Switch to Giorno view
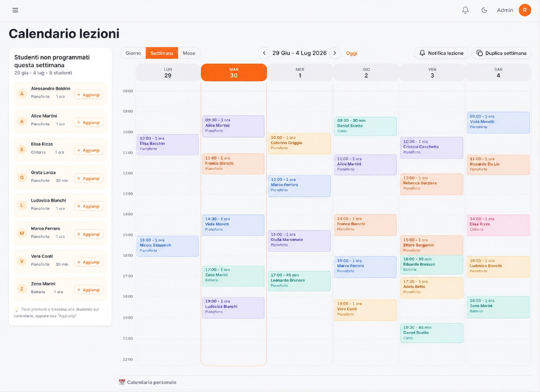Viewport: 540px width, 392px height. pyautogui.click(x=133, y=53)
